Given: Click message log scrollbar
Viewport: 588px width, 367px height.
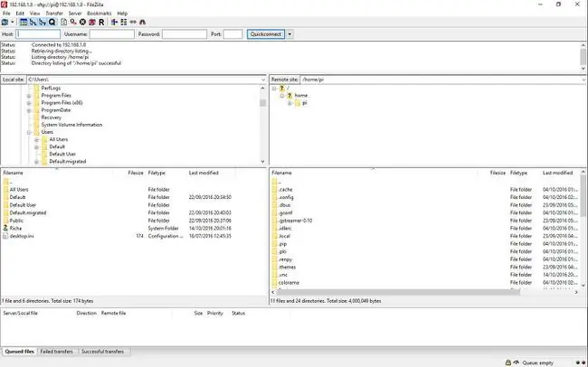Looking at the screenshot, I should coord(583,57).
